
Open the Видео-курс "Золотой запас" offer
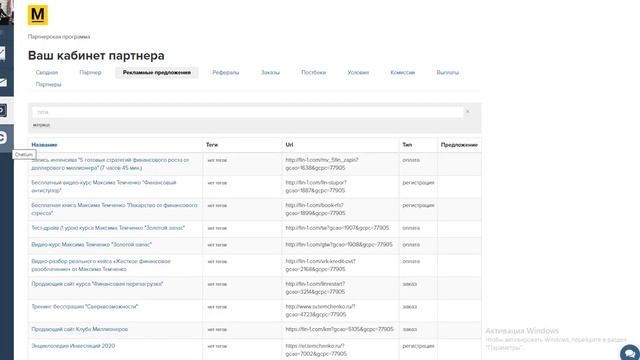91,244
